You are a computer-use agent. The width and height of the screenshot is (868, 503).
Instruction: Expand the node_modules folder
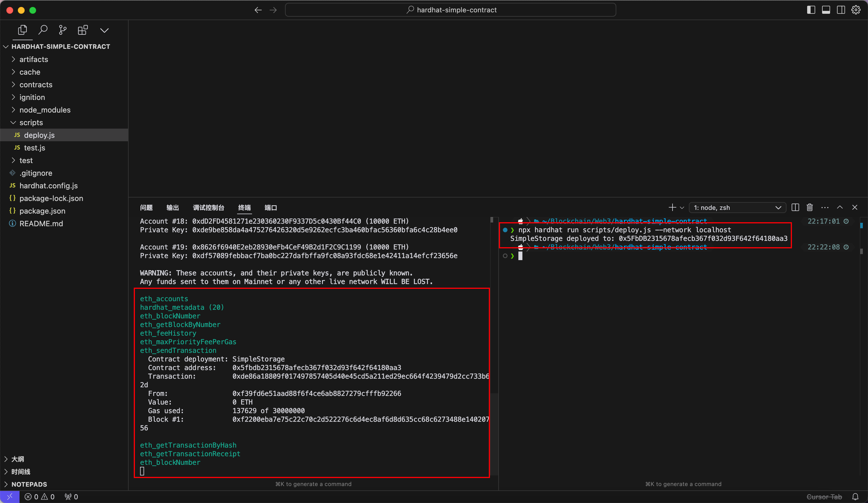(64, 110)
